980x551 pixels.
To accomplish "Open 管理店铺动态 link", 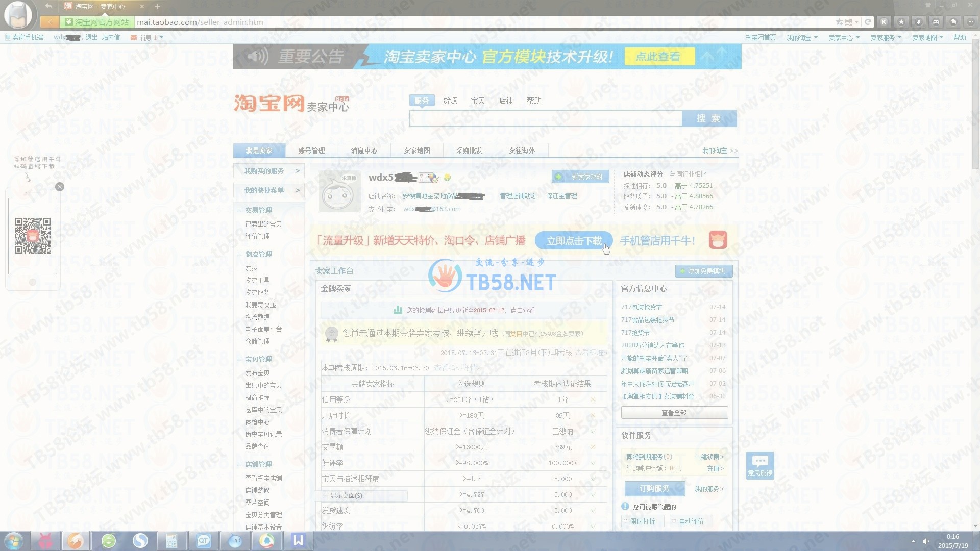I will click(518, 196).
